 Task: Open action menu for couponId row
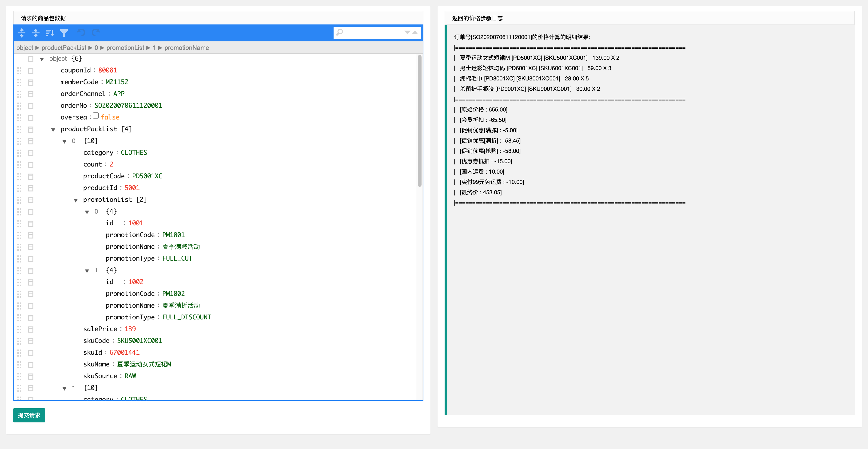click(31, 71)
